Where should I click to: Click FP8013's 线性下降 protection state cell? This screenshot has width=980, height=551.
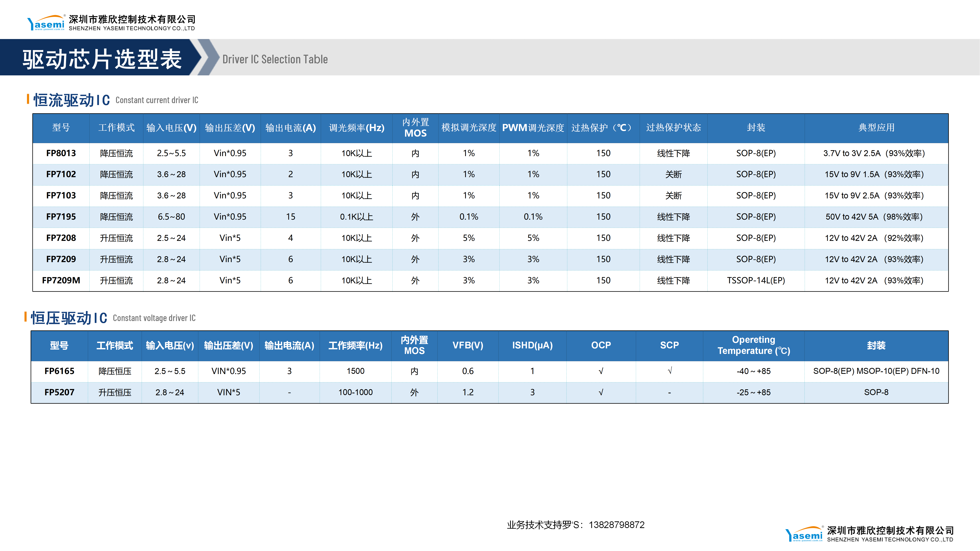point(673,153)
